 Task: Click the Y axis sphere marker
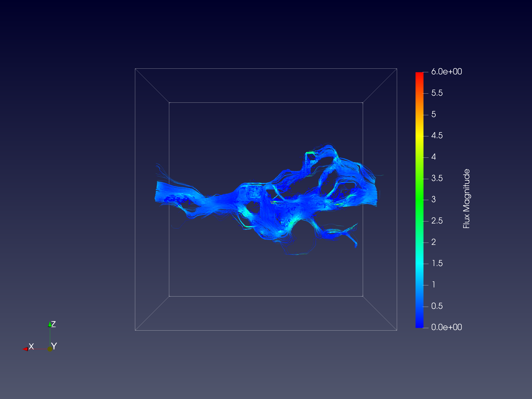tap(50, 349)
